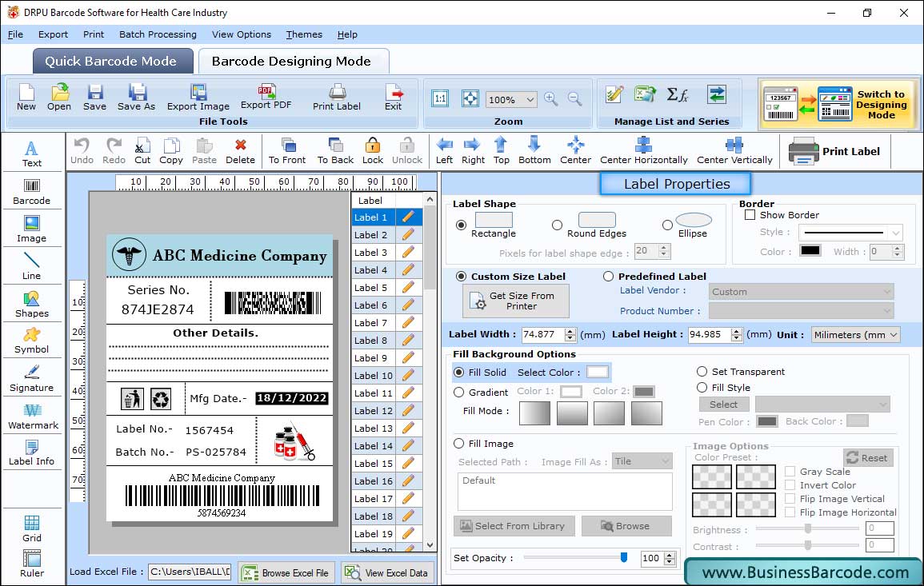Viewport: 924px width, 586px height.
Task: Select the Set Transparent option
Action: (702, 372)
